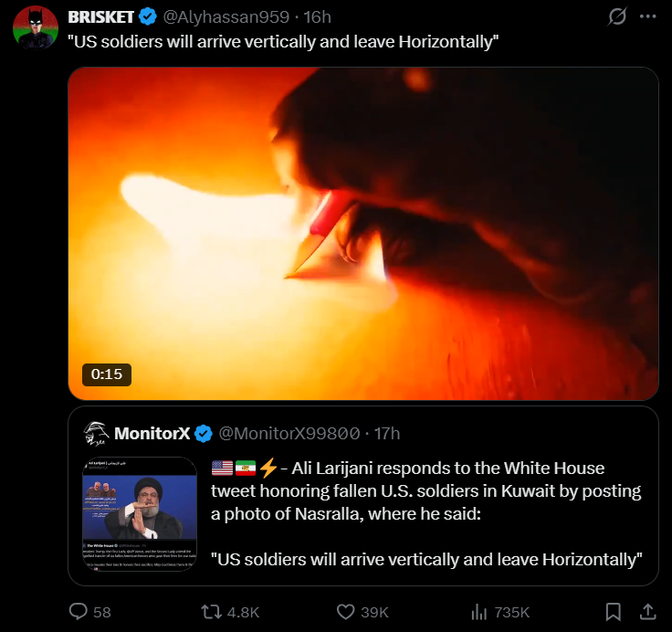Open the BRISKET display name

pyautogui.click(x=101, y=17)
